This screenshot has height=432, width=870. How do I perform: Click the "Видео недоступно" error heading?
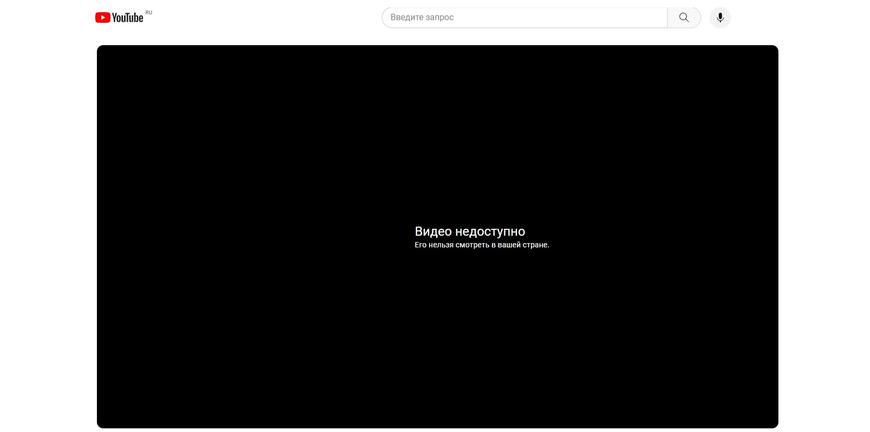pos(470,231)
